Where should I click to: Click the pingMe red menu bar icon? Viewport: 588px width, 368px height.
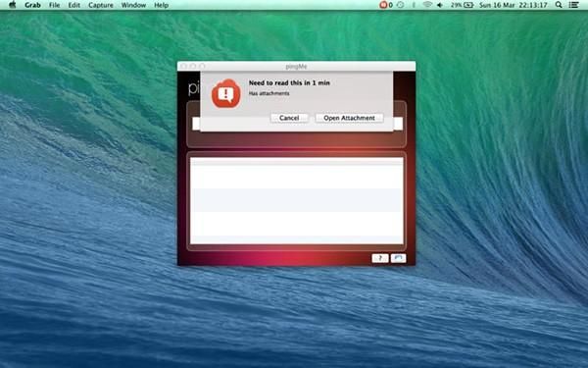[383, 5]
